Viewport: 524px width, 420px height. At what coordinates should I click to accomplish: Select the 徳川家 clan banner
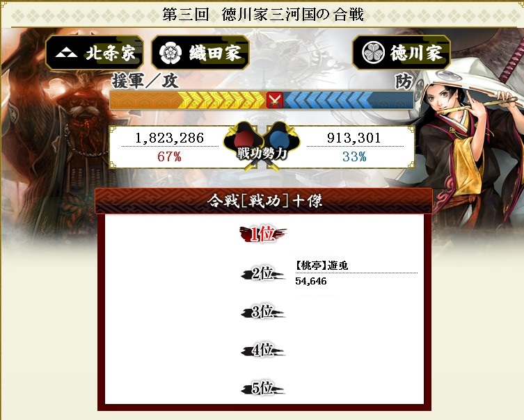(402, 53)
